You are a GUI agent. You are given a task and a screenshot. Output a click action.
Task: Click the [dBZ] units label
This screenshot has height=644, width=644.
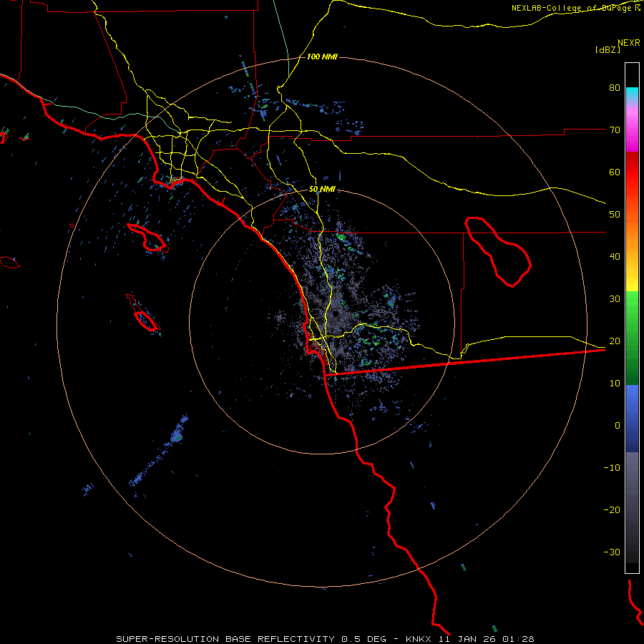pos(608,50)
